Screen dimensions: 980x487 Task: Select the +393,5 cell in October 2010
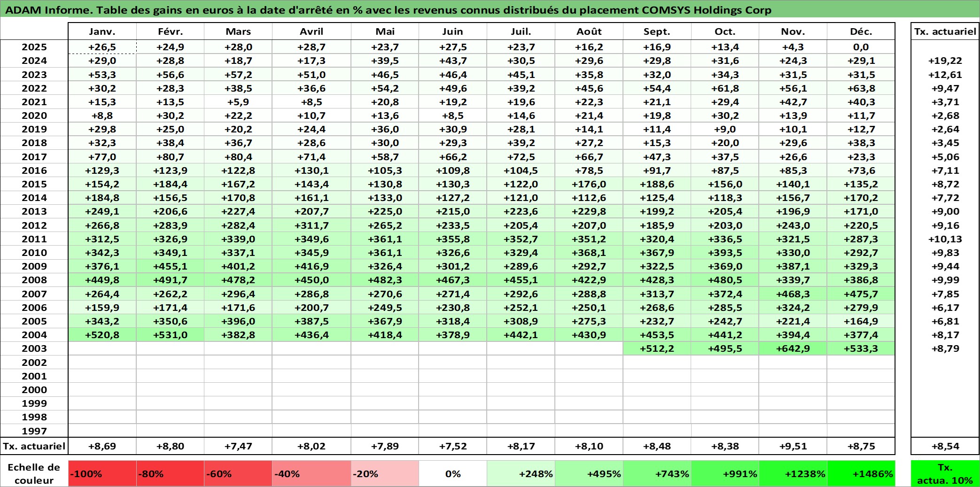tap(725, 253)
